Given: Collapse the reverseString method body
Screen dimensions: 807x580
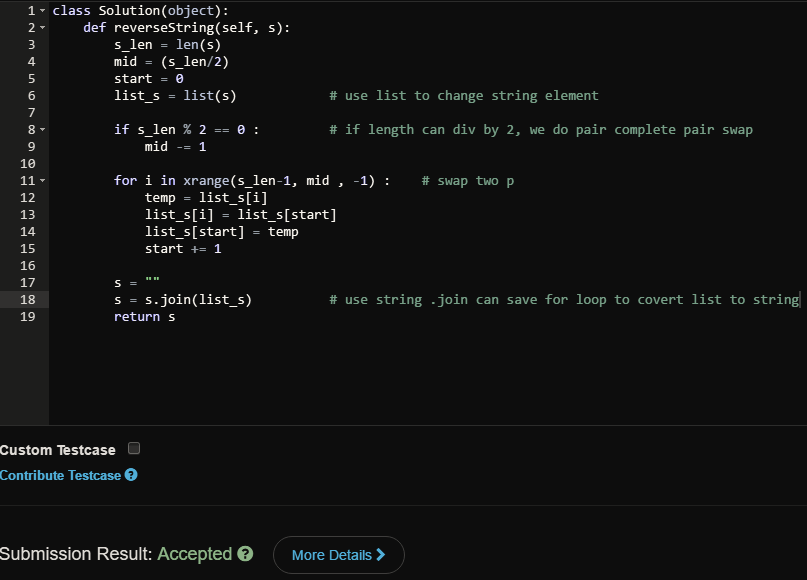Looking at the screenshot, I should pos(42,28).
